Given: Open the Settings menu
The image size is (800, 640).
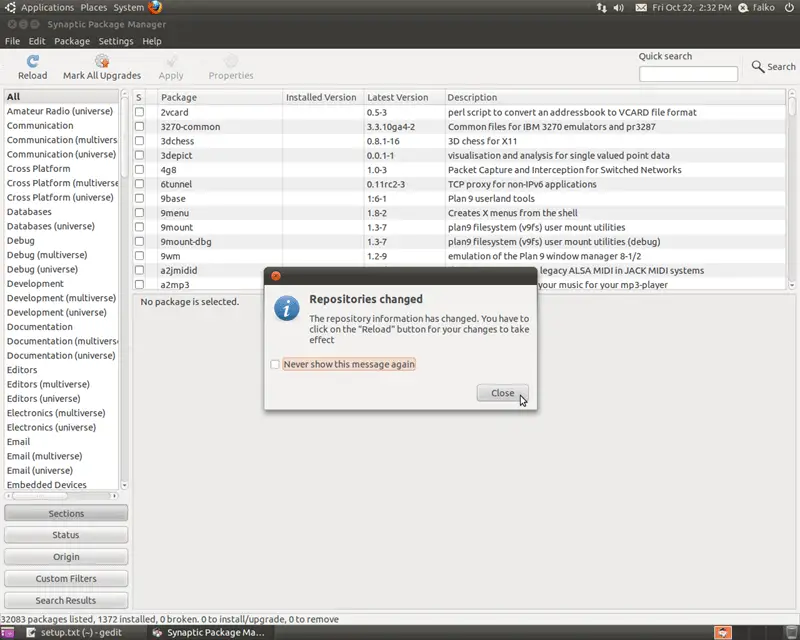Looking at the screenshot, I should pyautogui.click(x=116, y=41).
